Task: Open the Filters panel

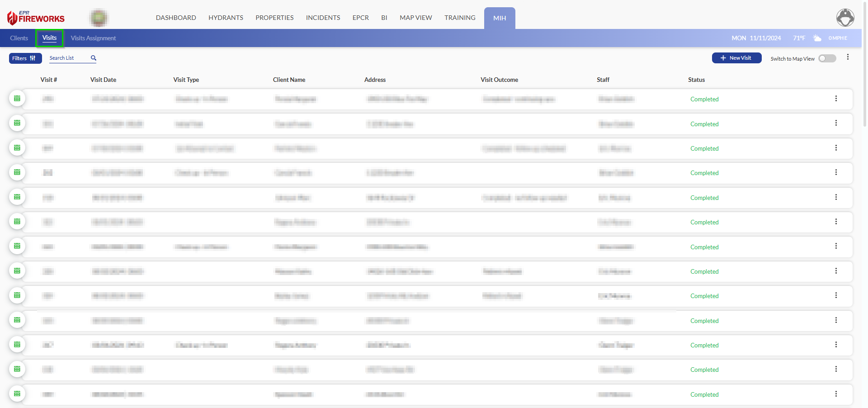Action: [25, 58]
